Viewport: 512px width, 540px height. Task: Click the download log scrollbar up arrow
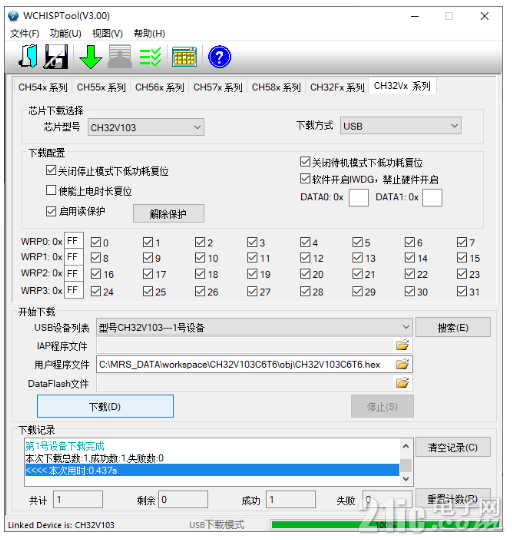pyautogui.click(x=406, y=446)
